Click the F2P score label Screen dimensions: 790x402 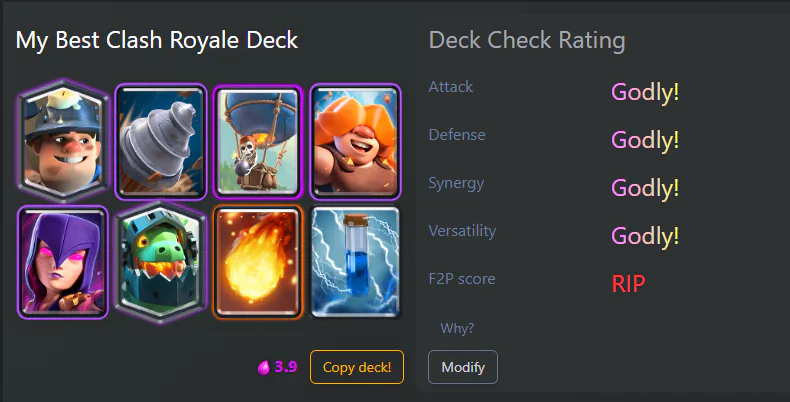click(x=462, y=279)
